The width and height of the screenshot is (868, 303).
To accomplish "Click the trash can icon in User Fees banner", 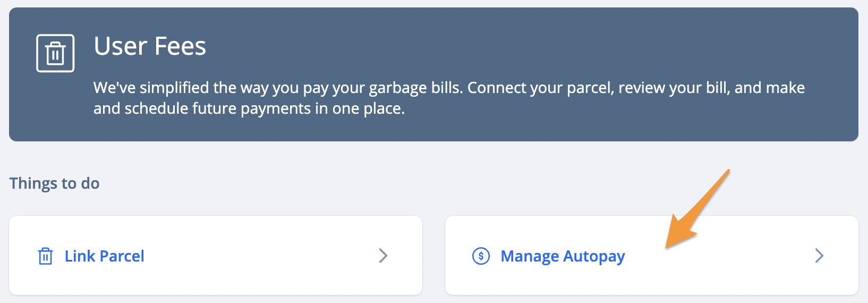I will [55, 53].
